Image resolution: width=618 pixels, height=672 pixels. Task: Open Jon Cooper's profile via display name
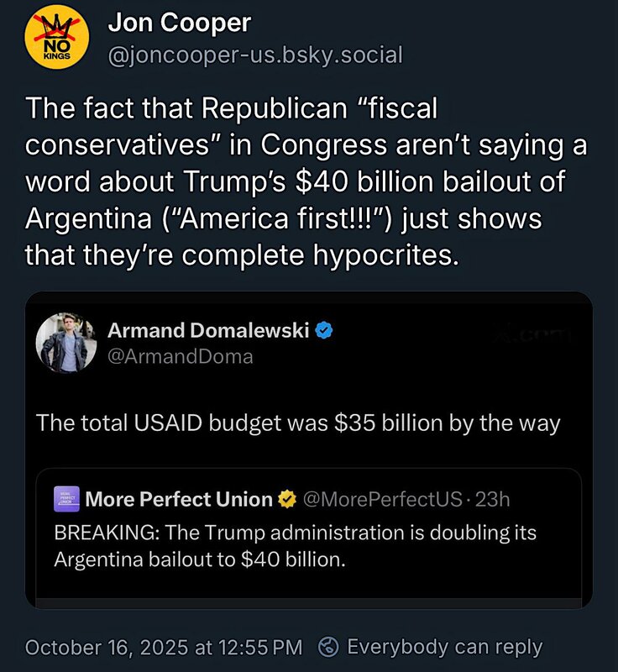(x=180, y=24)
